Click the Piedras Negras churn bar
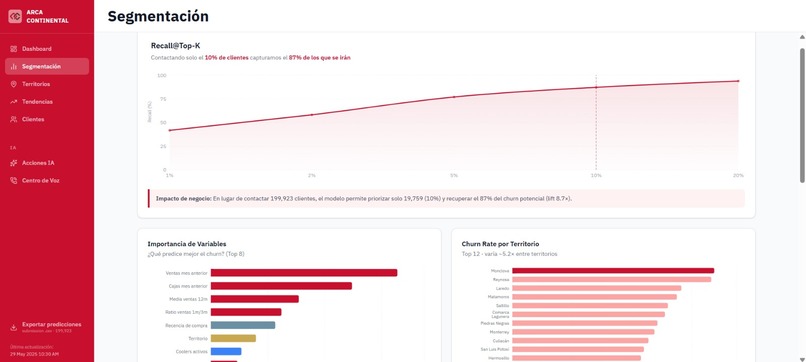Image resolution: width=806 pixels, height=362 pixels. [x=584, y=323]
